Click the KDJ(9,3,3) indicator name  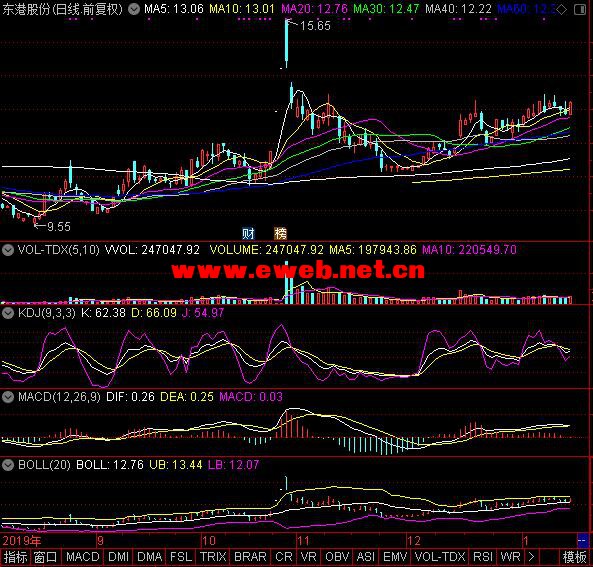pos(47,313)
